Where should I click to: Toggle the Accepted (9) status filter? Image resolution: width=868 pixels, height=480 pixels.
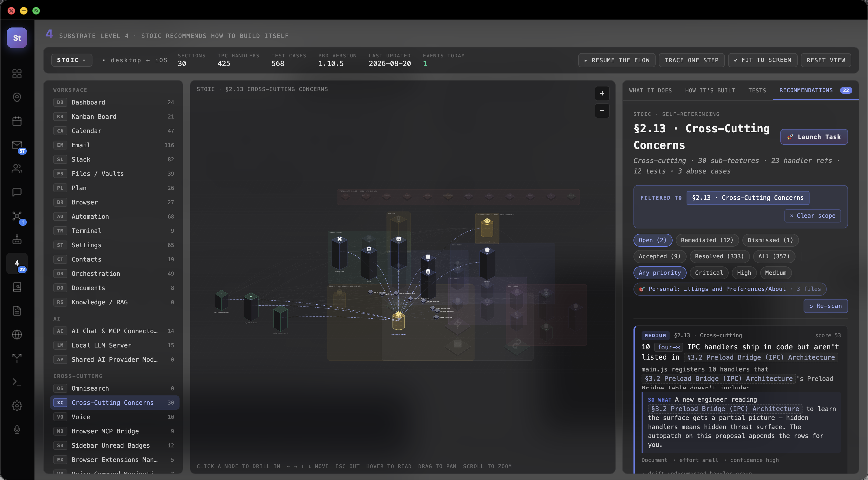pos(659,256)
